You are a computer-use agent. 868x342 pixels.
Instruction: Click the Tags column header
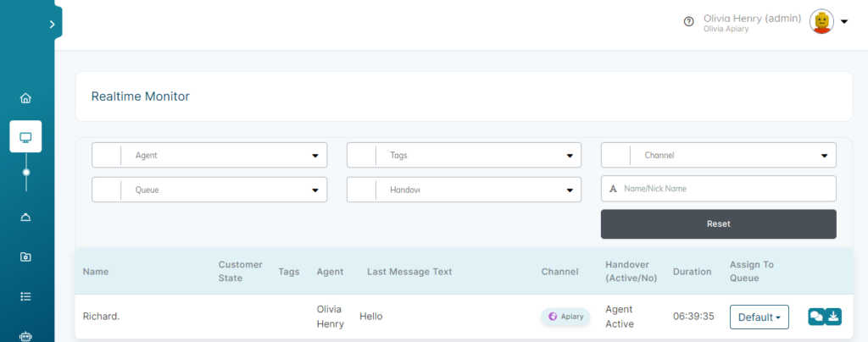(289, 272)
